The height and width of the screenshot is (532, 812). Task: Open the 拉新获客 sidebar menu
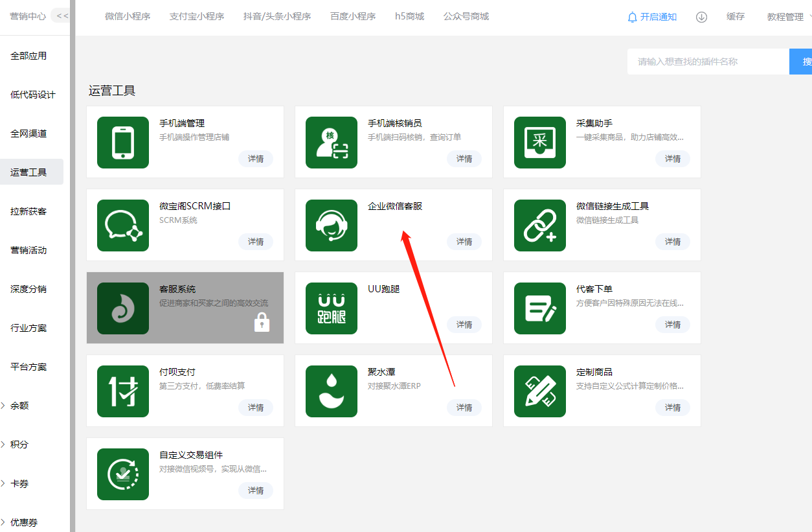28,211
